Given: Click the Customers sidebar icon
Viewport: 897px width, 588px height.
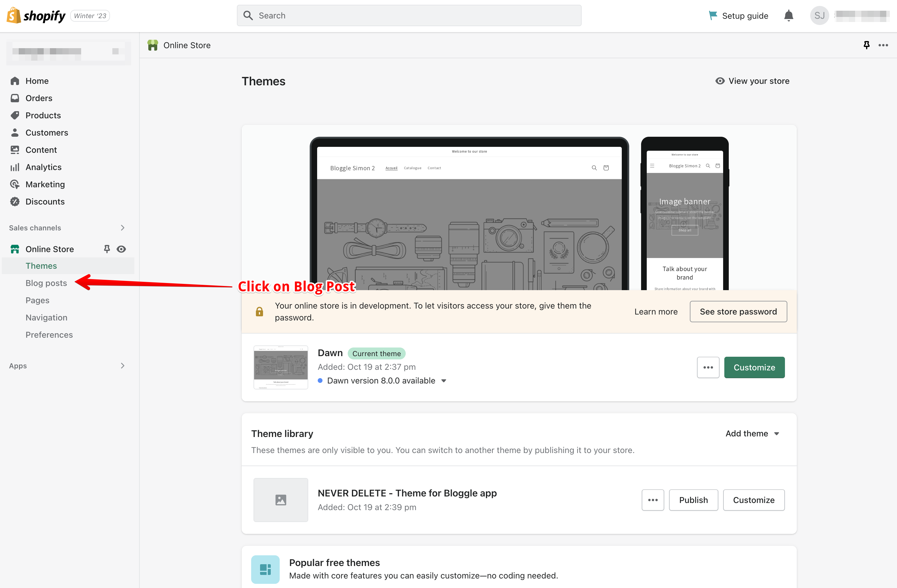Looking at the screenshot, I should click(x=15, y=132).
